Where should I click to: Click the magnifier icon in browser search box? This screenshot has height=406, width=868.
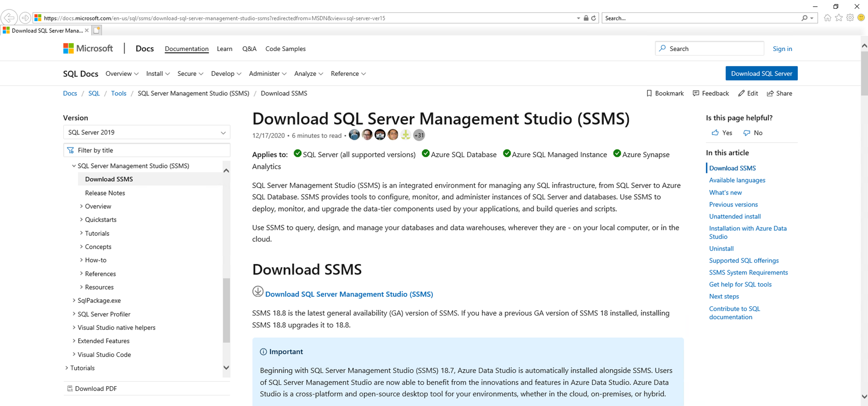coord(804,18)
